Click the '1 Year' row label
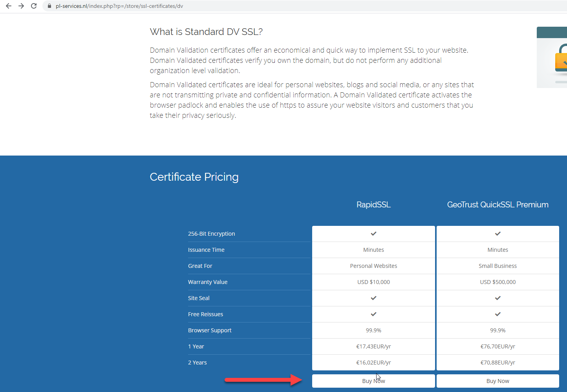The width and height of the screenshot is (567, 392). pyautogui.click(x=196, y=346)
